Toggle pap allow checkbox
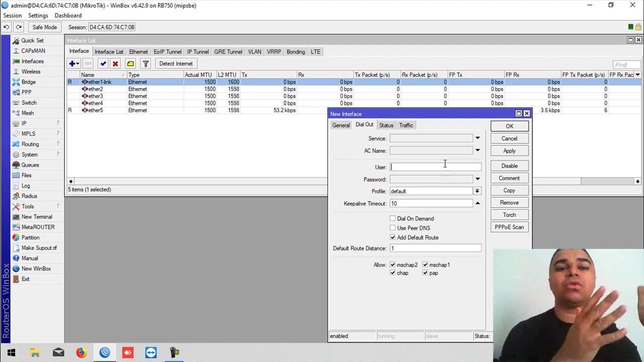 tap(425, 273)
